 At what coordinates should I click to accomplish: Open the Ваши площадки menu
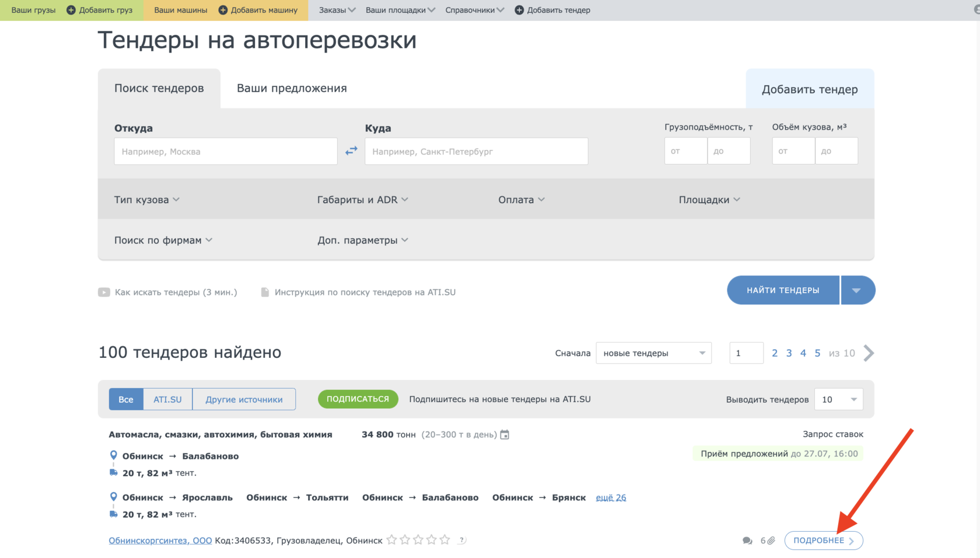(x=400, y=10)
